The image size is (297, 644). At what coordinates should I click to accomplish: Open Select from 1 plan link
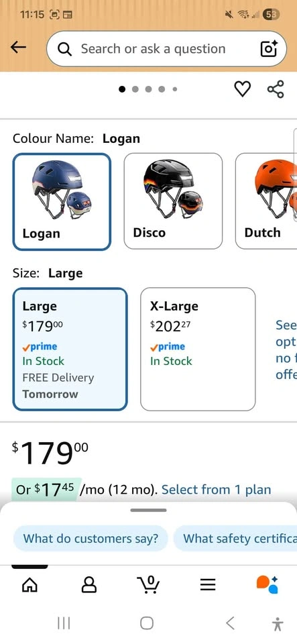(x=216, y=490)
